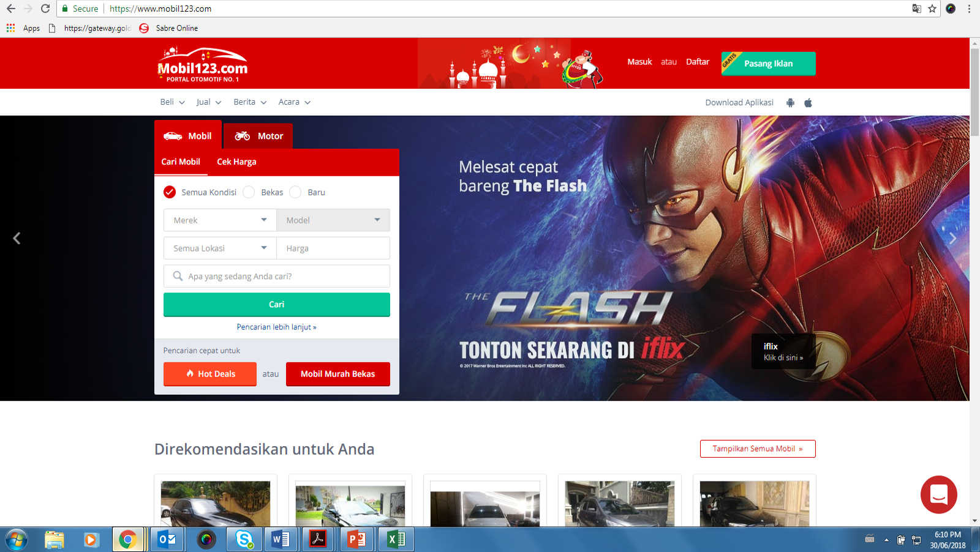Open first recommended car thumbnail
The image size is (980, 552).
[216, 503]
